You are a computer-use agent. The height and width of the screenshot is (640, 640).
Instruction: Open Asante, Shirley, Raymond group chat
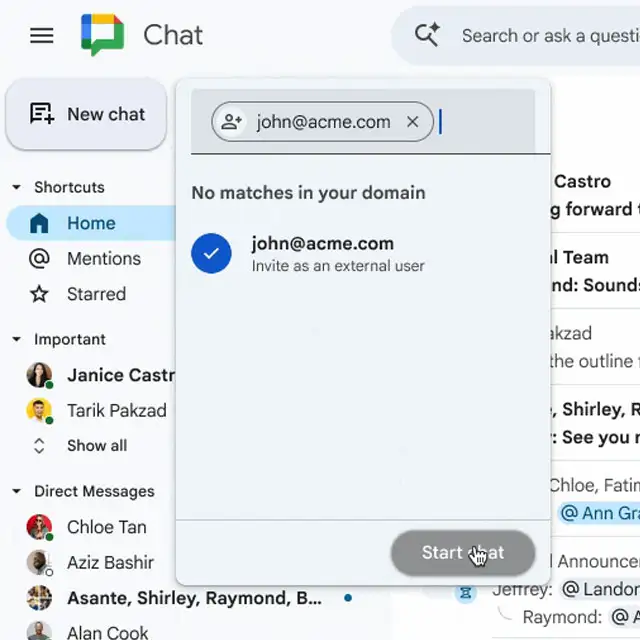194,598
